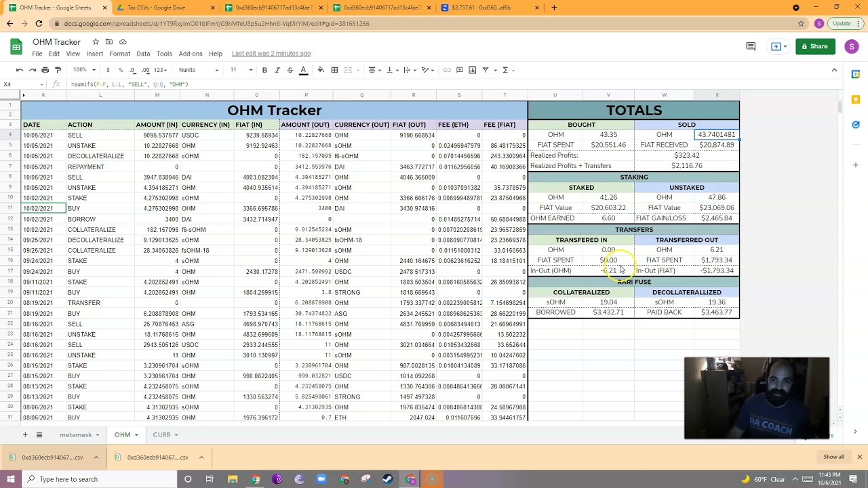Select the Paint format tool
Viewport: 868px width, 488px height.
point(58,70)
